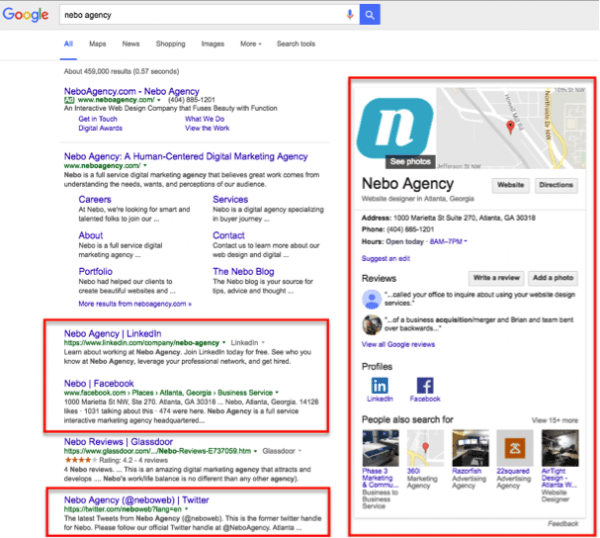600x538 pixels.
Task: Expand business hours 8AM–7PM dropdown
Action: click(465, 241)
